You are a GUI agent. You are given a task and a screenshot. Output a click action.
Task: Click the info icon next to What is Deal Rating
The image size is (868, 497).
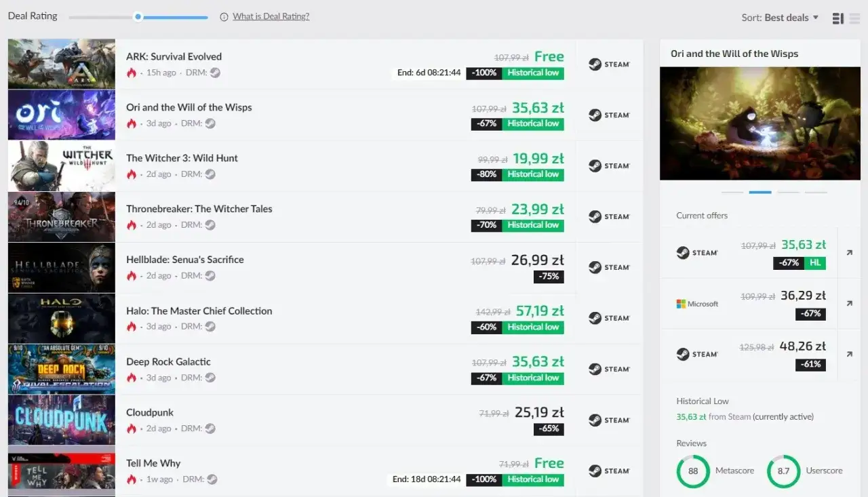(x=224, y=16)
